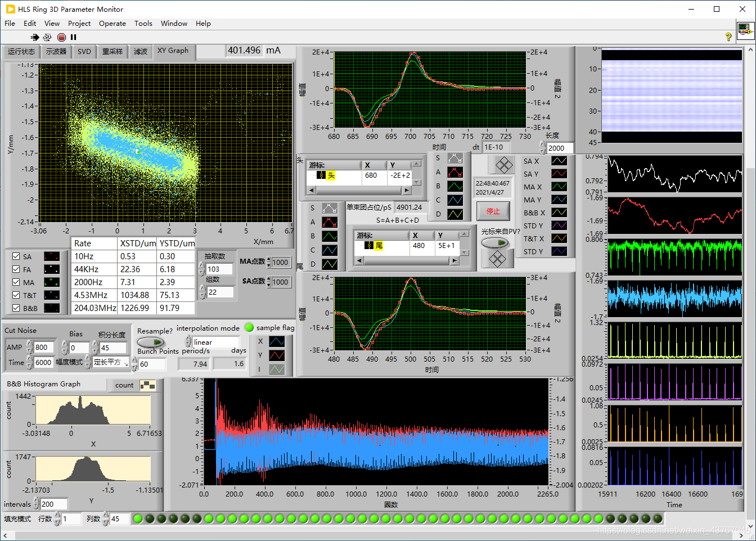Viewport: 756px width, 541px height.
Task: Open the interpolation mode linear selector
Action: tap(214, 342)
